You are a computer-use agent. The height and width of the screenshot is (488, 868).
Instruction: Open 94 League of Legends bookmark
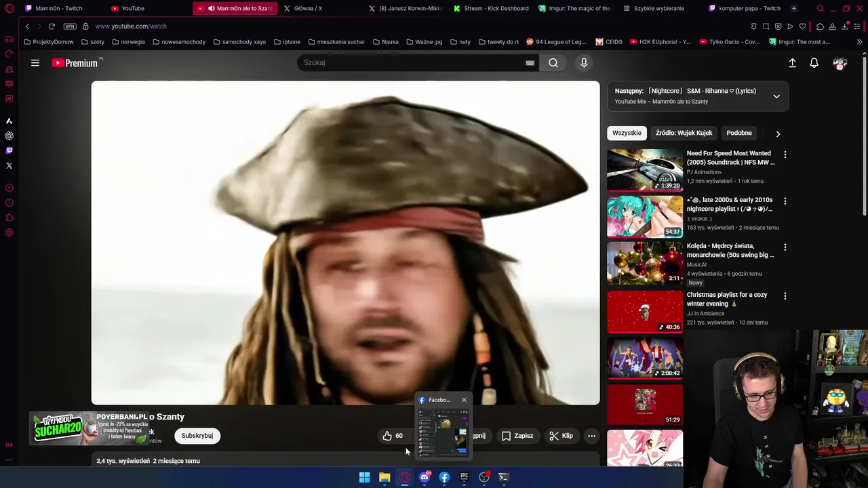(556, 42)
